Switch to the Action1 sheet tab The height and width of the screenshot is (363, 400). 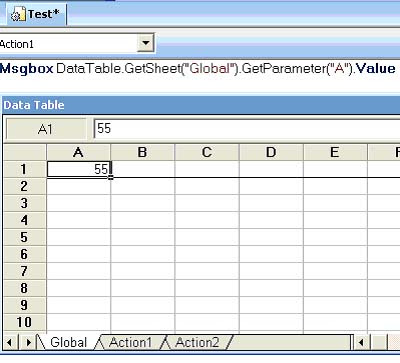click(x=130, y=342)
